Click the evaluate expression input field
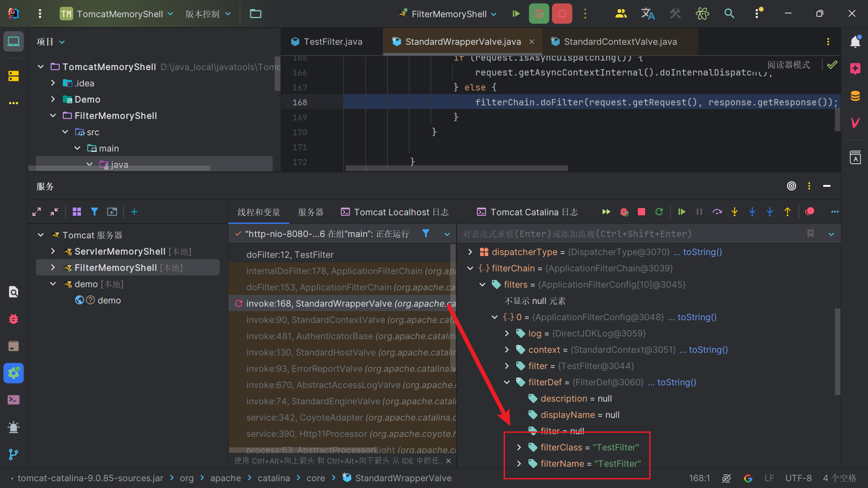 click(632, 234)
